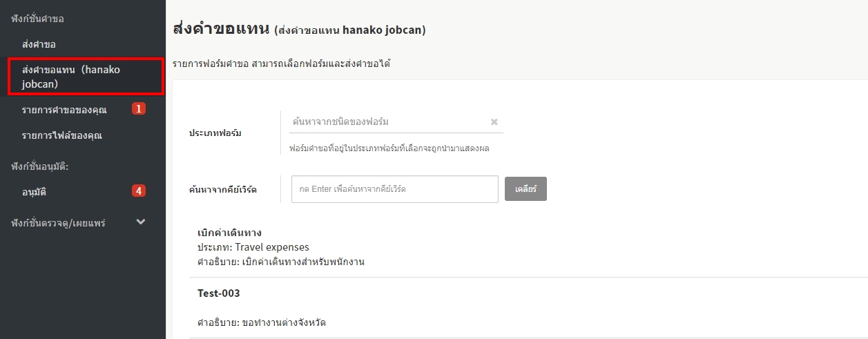Click the ส่งคำขอแทน page heading

(x=221, y=29)
